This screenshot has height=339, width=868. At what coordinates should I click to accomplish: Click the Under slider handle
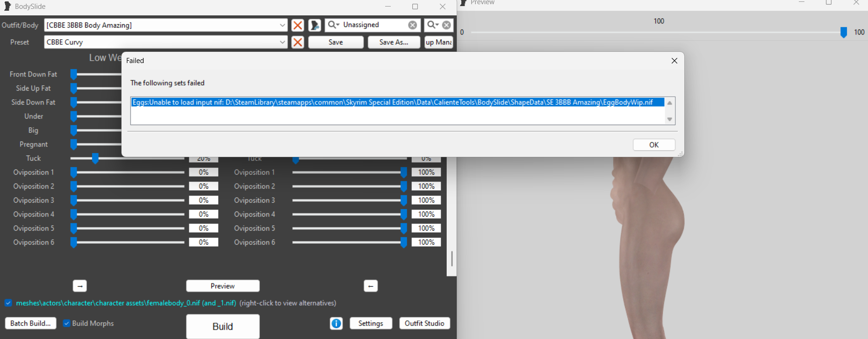point(73,116)
